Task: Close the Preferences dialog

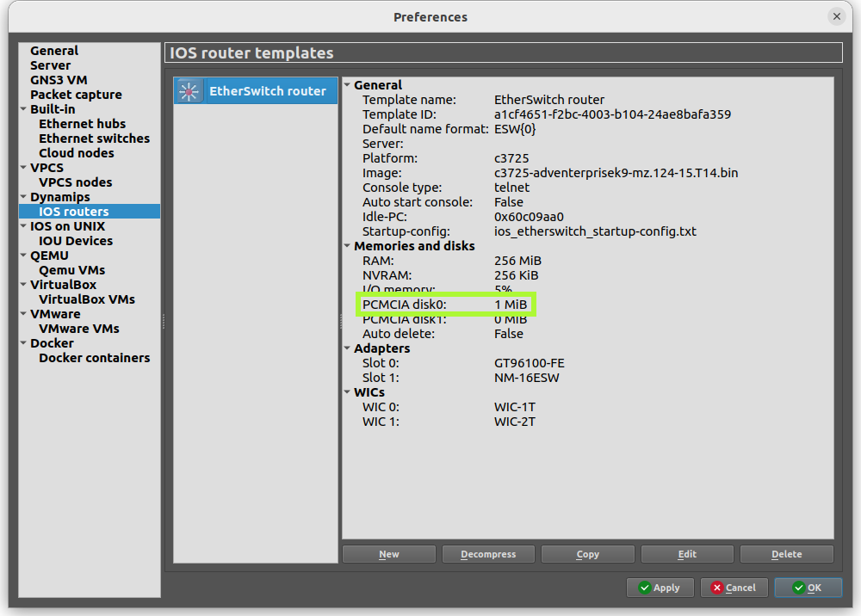Action: point(836,16)
